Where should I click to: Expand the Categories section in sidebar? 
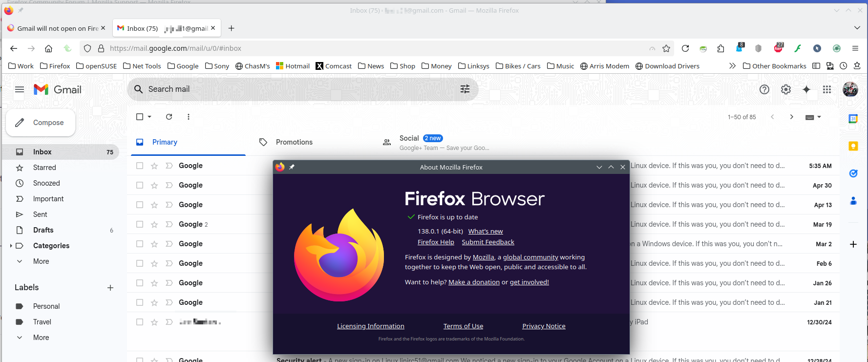[11, 246]
